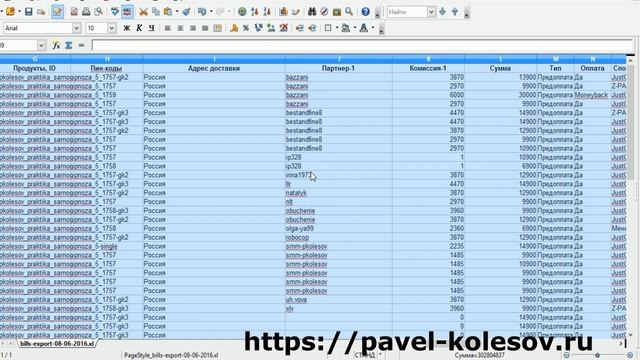
Task: Export directly as PDF icon
Action: [74, 12]
